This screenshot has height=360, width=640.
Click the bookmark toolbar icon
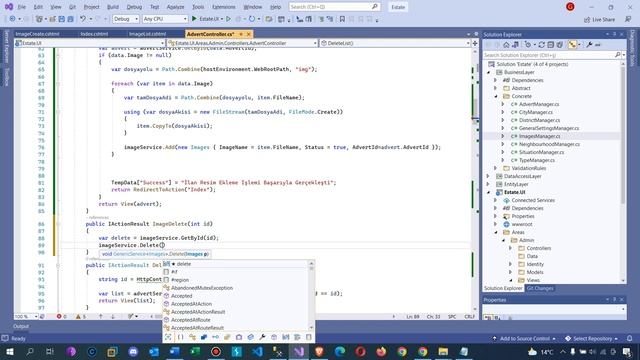point(342,19)
